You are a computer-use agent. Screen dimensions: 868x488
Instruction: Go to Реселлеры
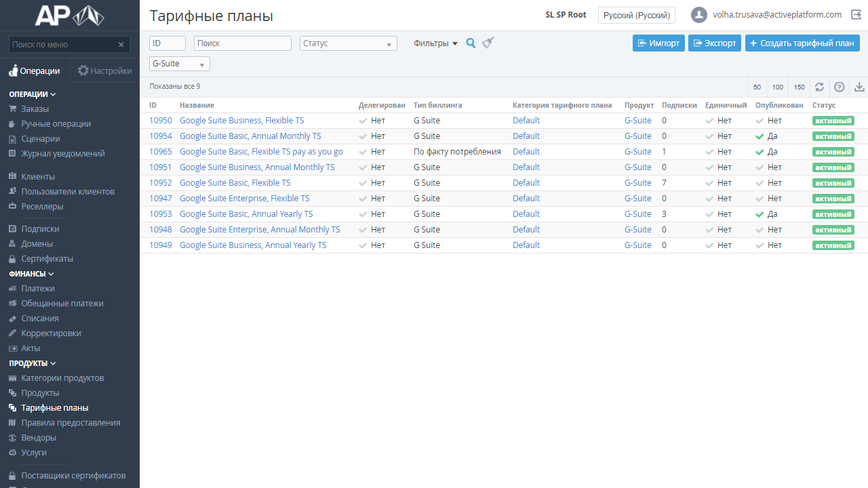[x=42, y=207]
